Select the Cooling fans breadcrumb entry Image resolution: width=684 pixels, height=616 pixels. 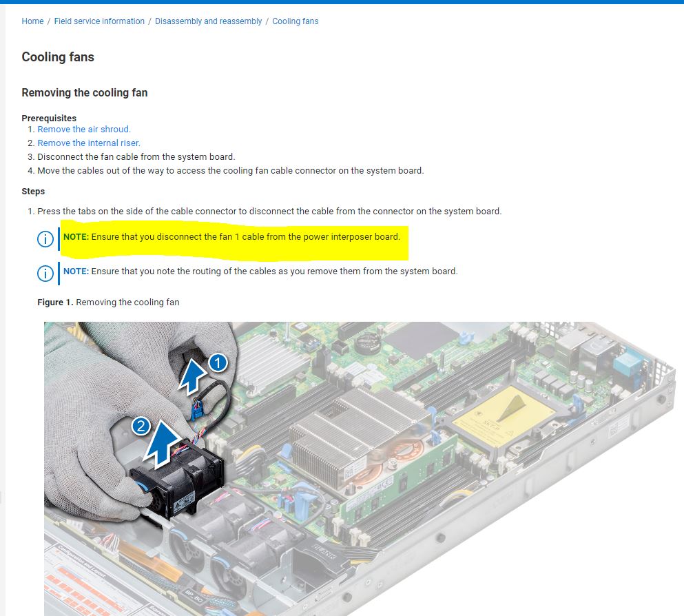pos(295,21)
